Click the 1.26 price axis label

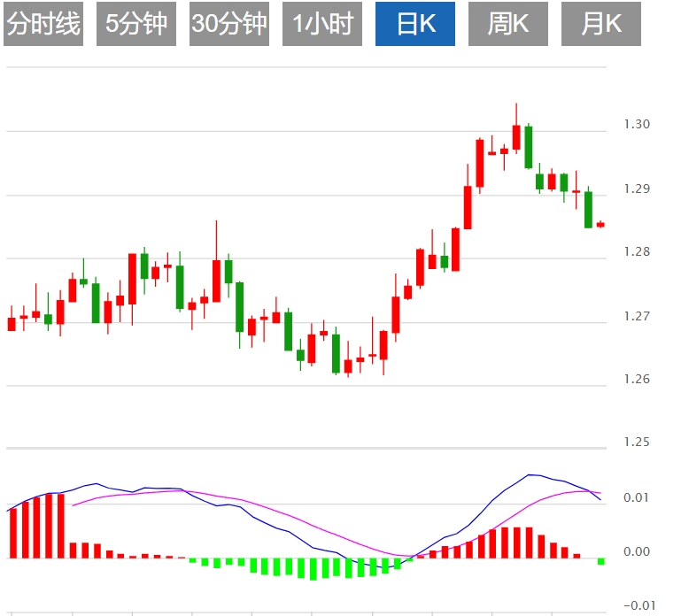coord(637,379)
